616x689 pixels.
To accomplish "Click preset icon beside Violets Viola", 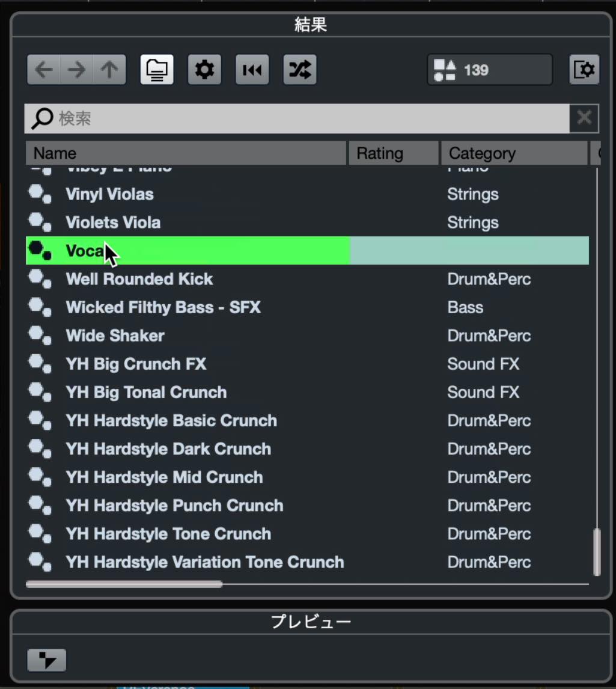I will pyautogui.click(x=40, y=222).
